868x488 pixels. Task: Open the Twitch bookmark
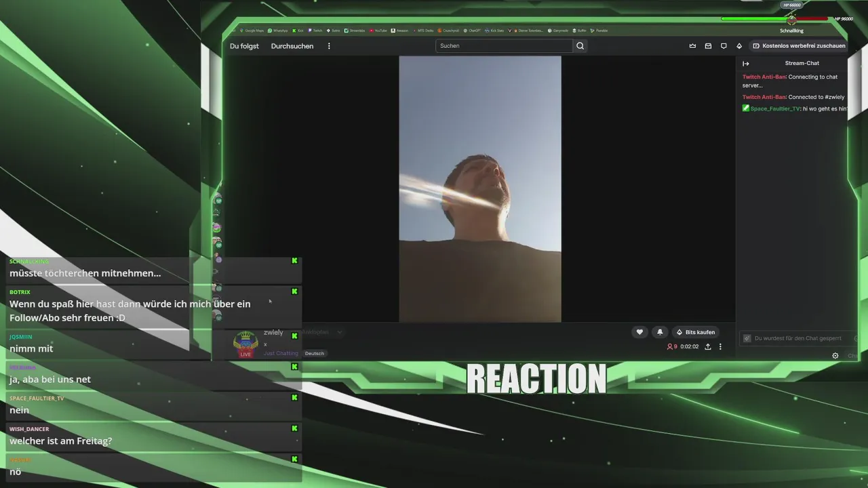tap(315, 30)
